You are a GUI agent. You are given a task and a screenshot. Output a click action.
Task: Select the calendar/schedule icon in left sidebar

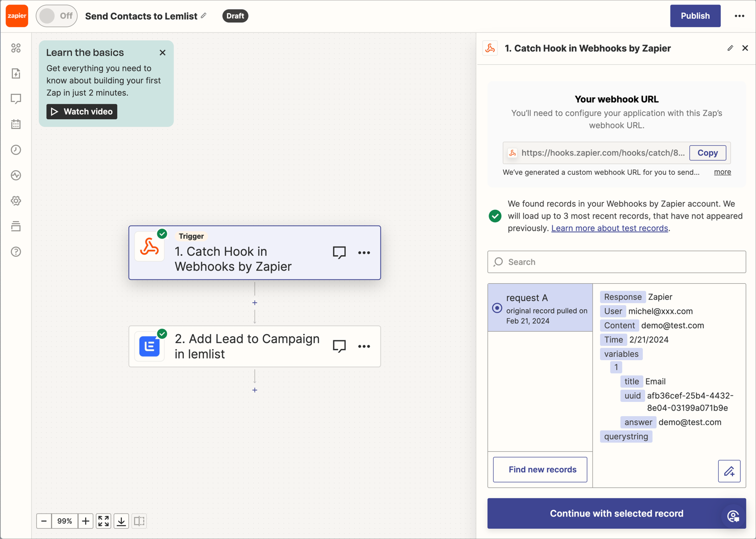15,124
